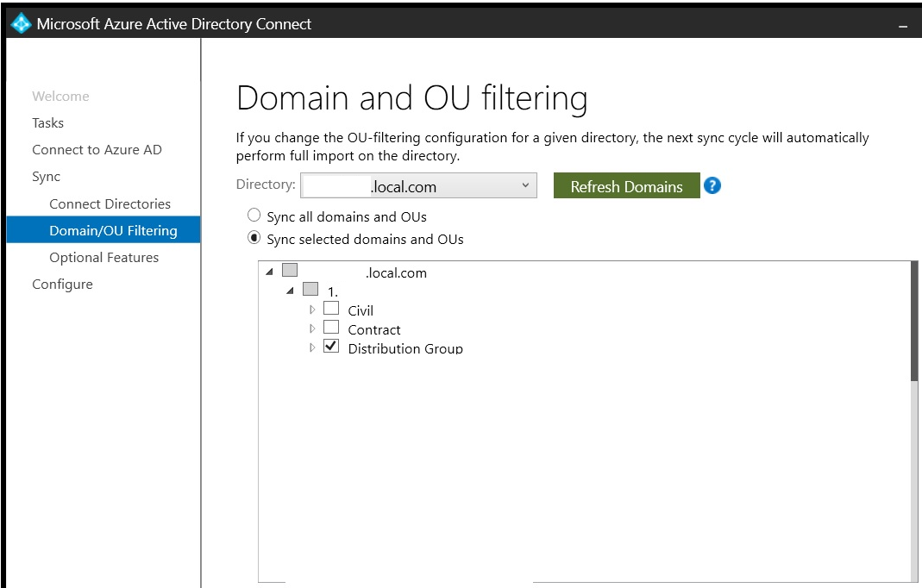Expand the Contract OU node
The width and height of the screenshot is (922, 588).
click(312, 328)
